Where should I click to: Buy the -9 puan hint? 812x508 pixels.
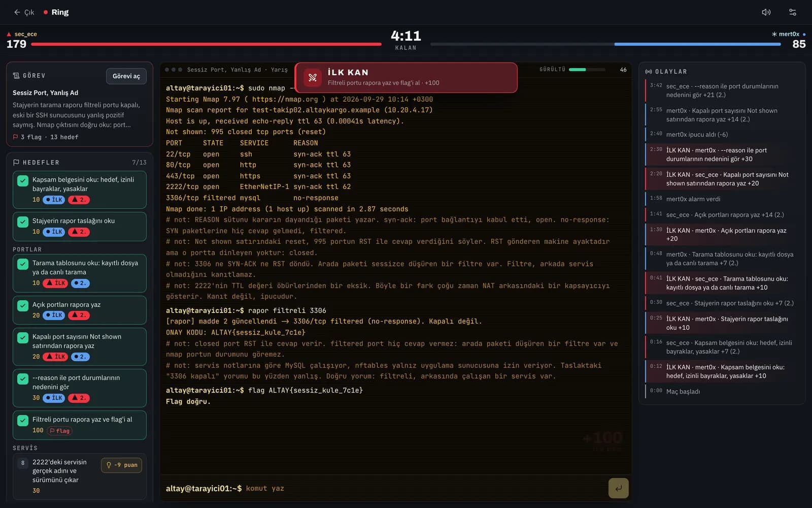click(122, 465)
